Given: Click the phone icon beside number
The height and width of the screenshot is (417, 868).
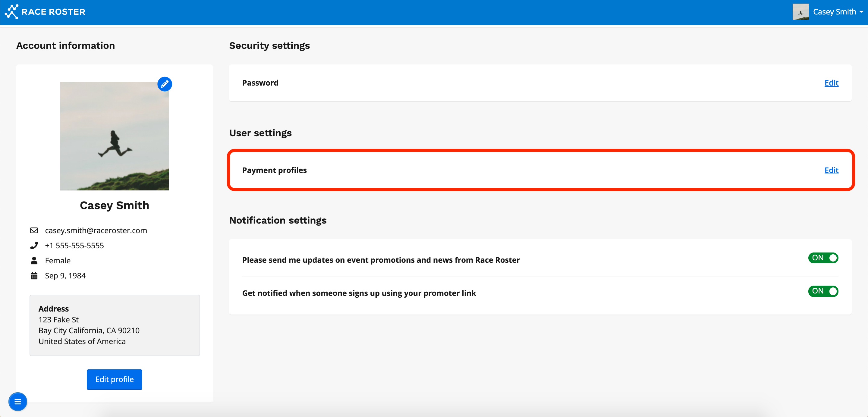Looking at the screenshot, I should pyautogui.click(x=34, y=246).
